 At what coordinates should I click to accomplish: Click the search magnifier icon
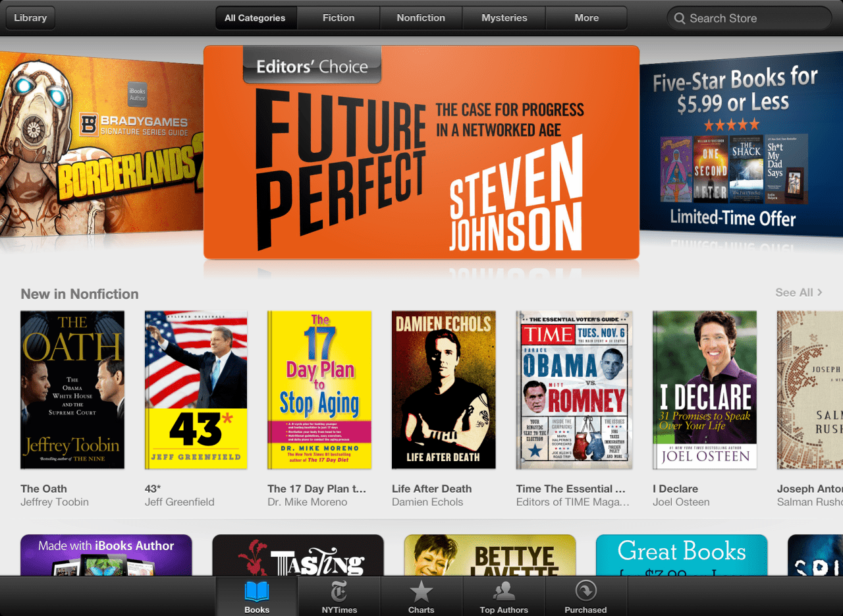point(680,18)
